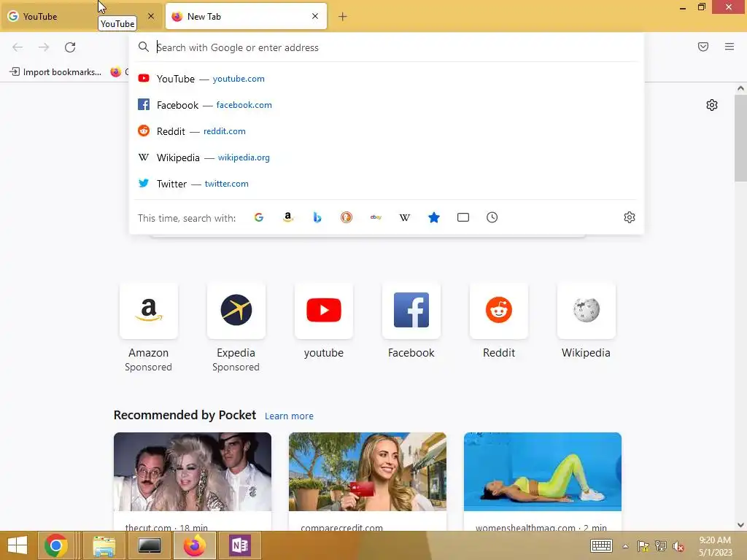Open womenshealthmag.com Pocket story

pyautogui.click(x=543, y=481)
